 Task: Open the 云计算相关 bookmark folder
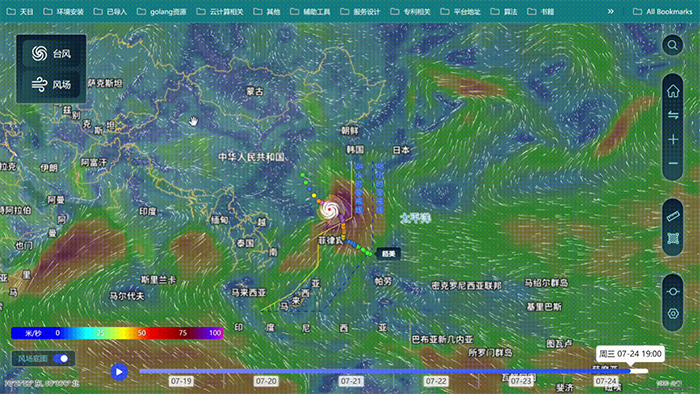coord(220,12)
